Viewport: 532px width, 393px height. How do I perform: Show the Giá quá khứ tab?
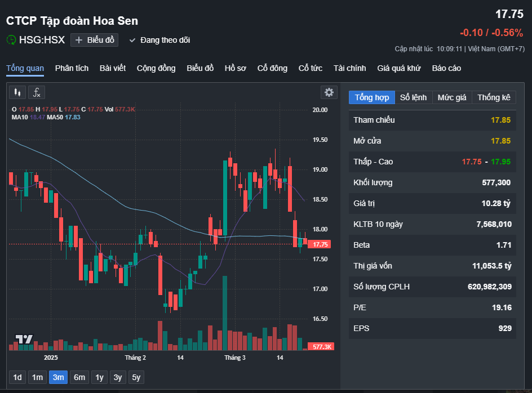coord(399,69)
